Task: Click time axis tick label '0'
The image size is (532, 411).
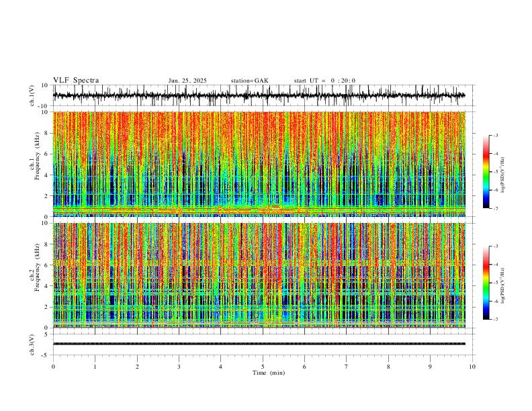Action: click(x=53, y=367)
